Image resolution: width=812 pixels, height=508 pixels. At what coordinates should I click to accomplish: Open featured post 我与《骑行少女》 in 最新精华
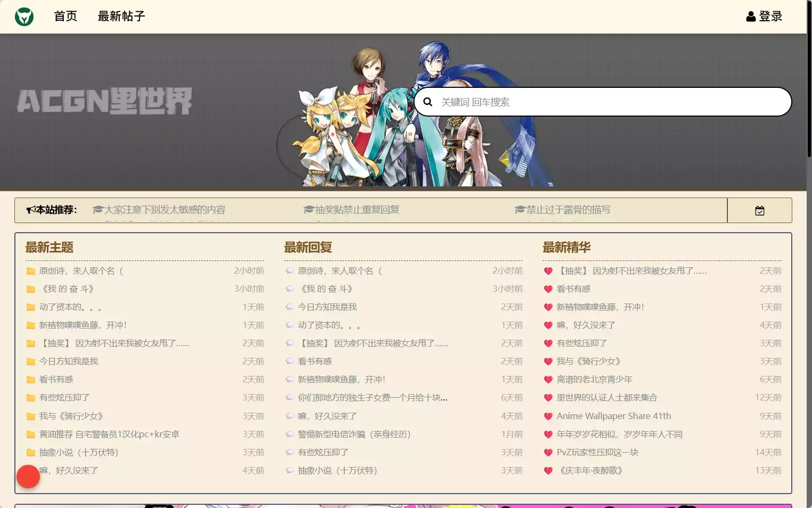589,362
